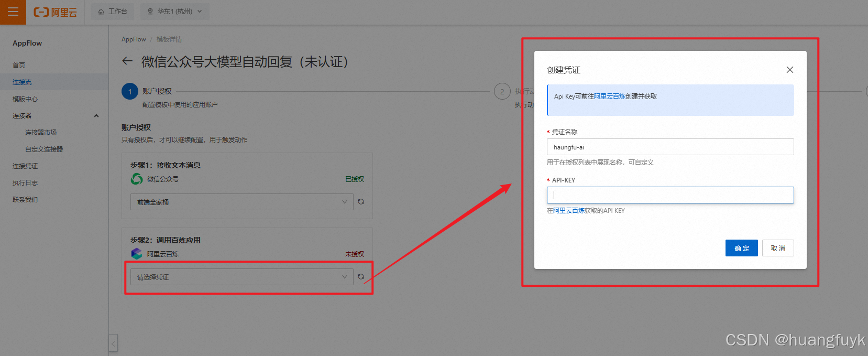Click the Aliyun logo

point(55,12)
